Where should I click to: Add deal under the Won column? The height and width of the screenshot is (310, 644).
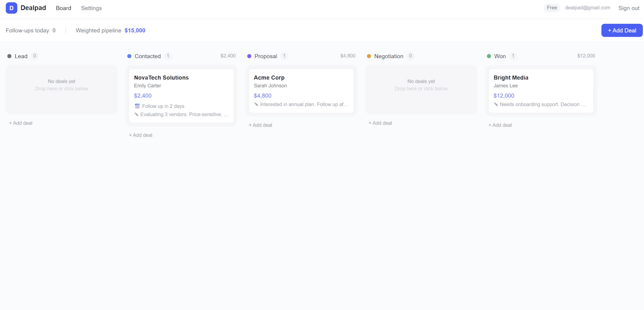[x=500, y=125]
